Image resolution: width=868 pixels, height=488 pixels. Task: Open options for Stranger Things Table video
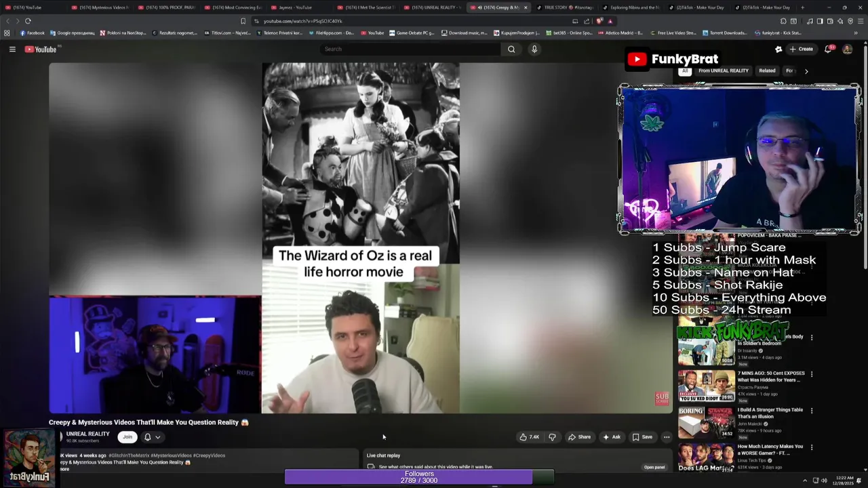coord(812,411)
